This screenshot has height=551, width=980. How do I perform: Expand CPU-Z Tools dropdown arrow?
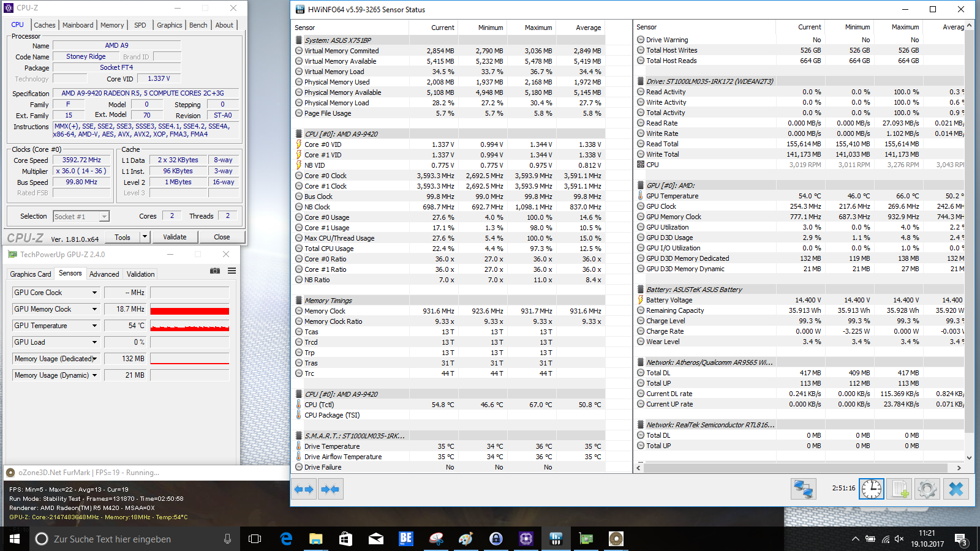[145, 237]
